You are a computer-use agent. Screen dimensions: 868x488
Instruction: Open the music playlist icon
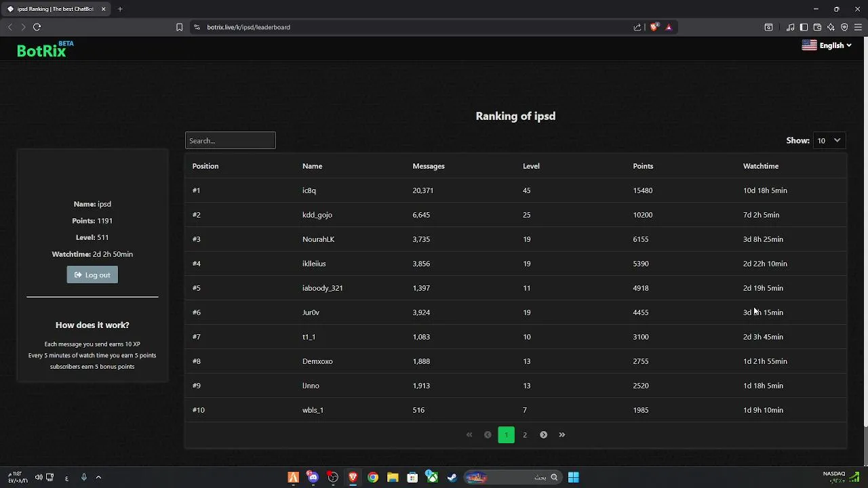pos(790,27)
